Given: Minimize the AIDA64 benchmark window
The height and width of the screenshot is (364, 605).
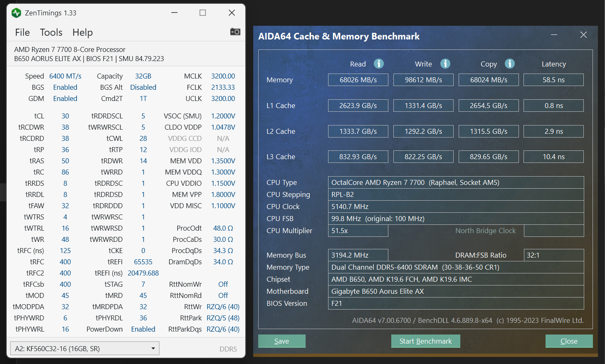Looking at the screenshot, I should tap(554, 35).
